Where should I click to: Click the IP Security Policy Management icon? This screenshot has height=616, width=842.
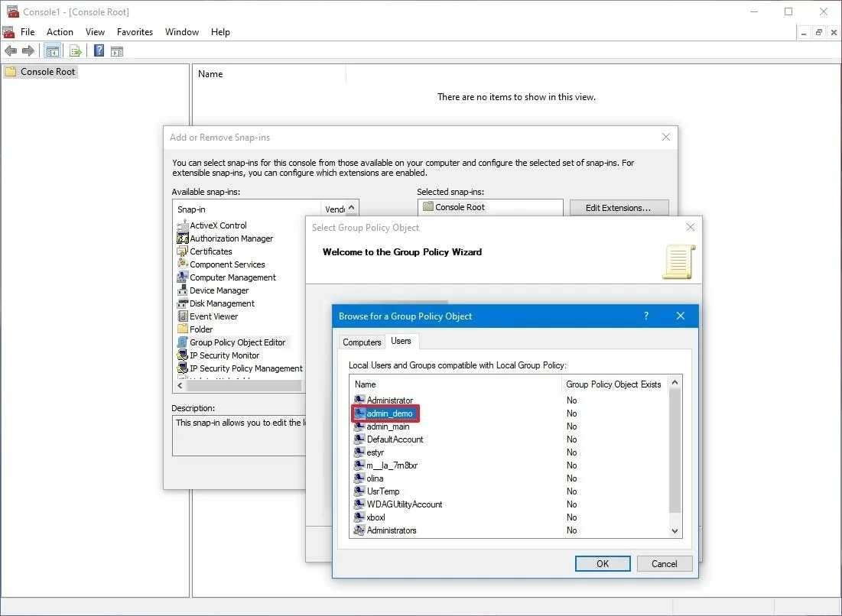[183, 368]
